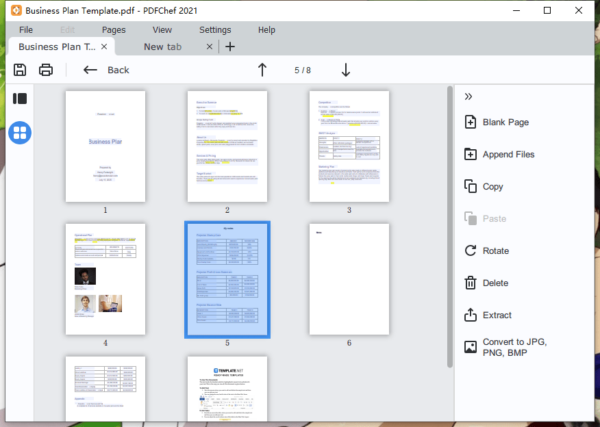
Task: Click the Back arrow icon
Action: click(x=90, y=70)
